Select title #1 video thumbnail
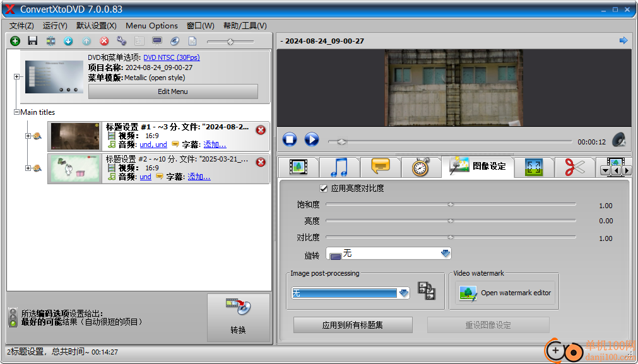This screenshot has height=364, width=638. (x=75, y=136)
